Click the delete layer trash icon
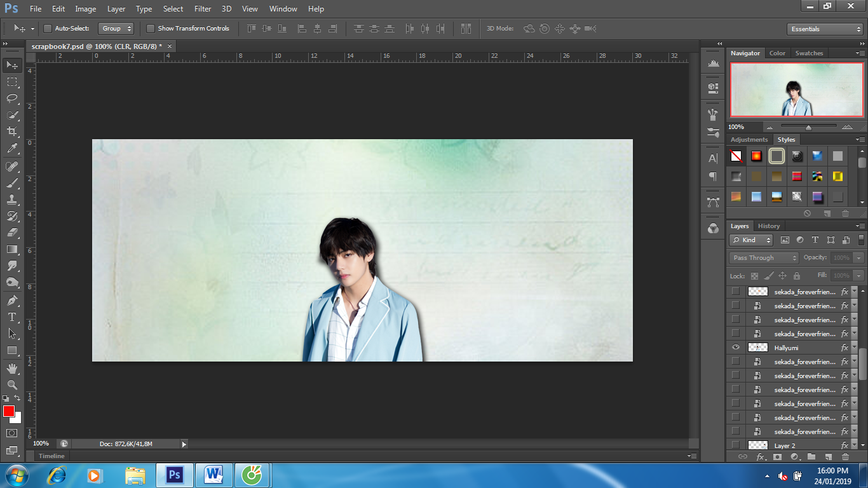 click(845, 457)
